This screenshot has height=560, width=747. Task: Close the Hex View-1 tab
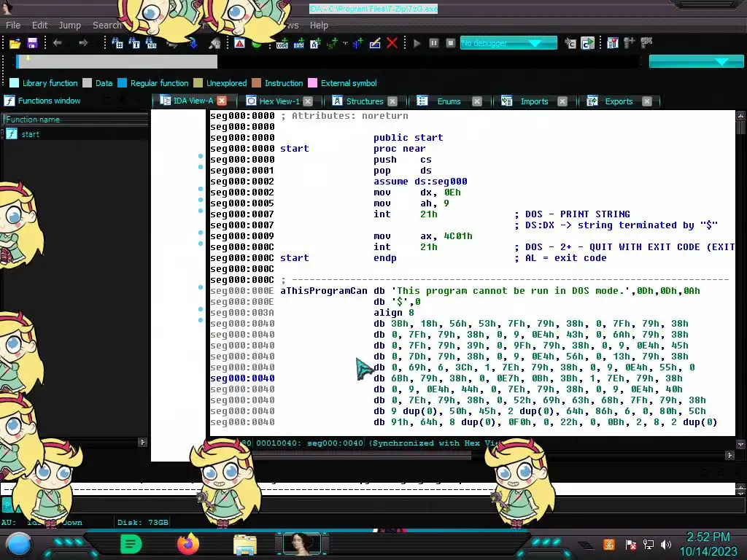tap(308, 101)
